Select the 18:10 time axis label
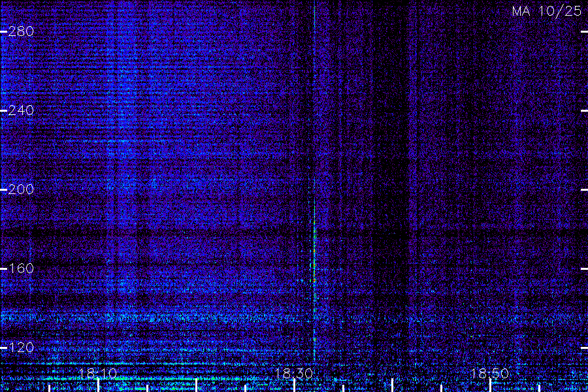The width and height of the screenshot is (588, 392). [x=98, y=374]
